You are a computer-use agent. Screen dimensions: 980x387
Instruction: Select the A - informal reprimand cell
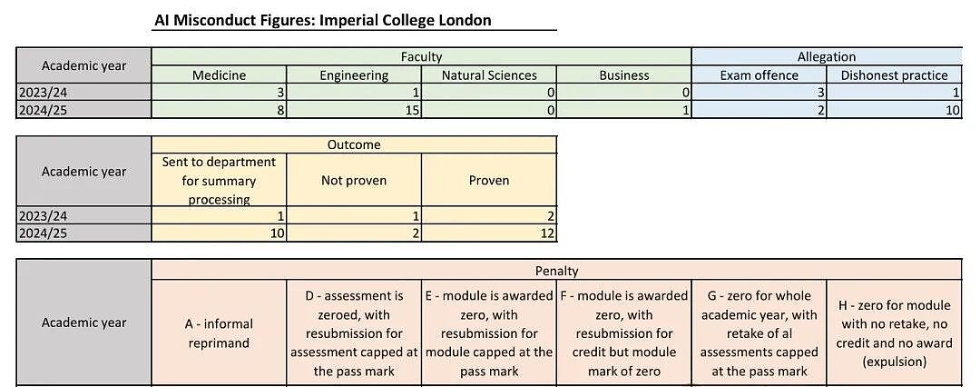point(219,332)
